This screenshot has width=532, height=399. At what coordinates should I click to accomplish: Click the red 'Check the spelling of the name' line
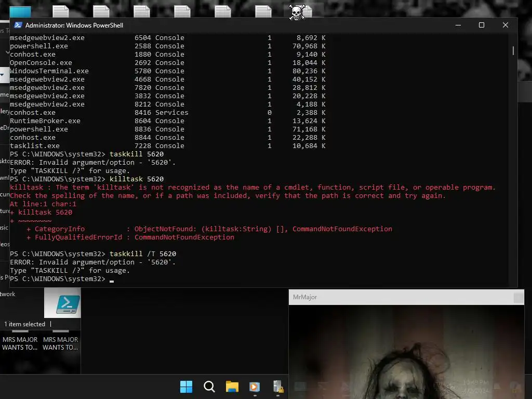[228, 196]
